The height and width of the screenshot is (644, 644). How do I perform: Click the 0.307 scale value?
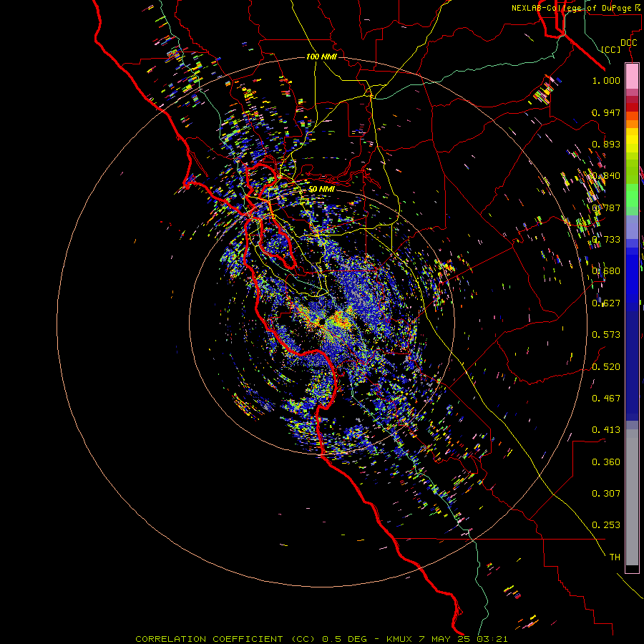(x=606, y=494)
